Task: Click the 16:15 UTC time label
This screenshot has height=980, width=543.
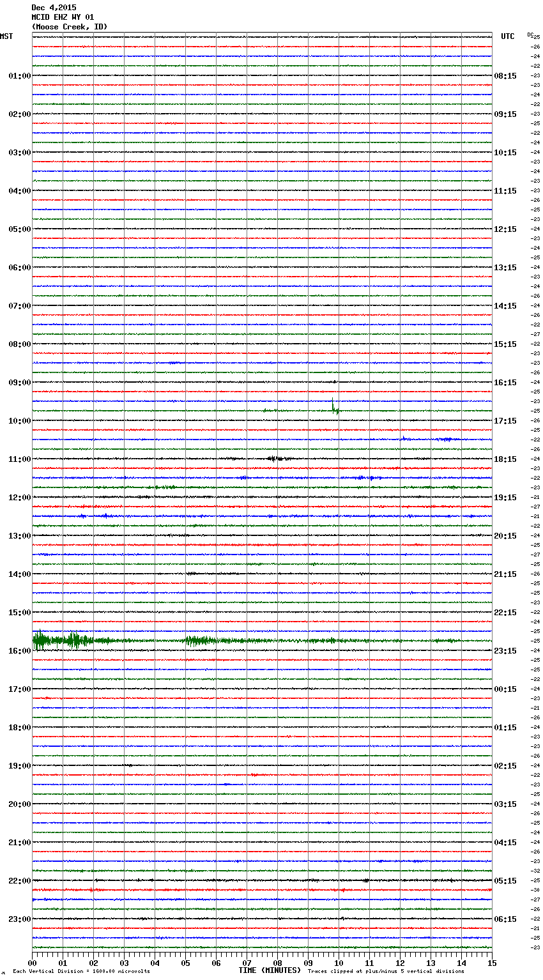Action: [505, 383]
